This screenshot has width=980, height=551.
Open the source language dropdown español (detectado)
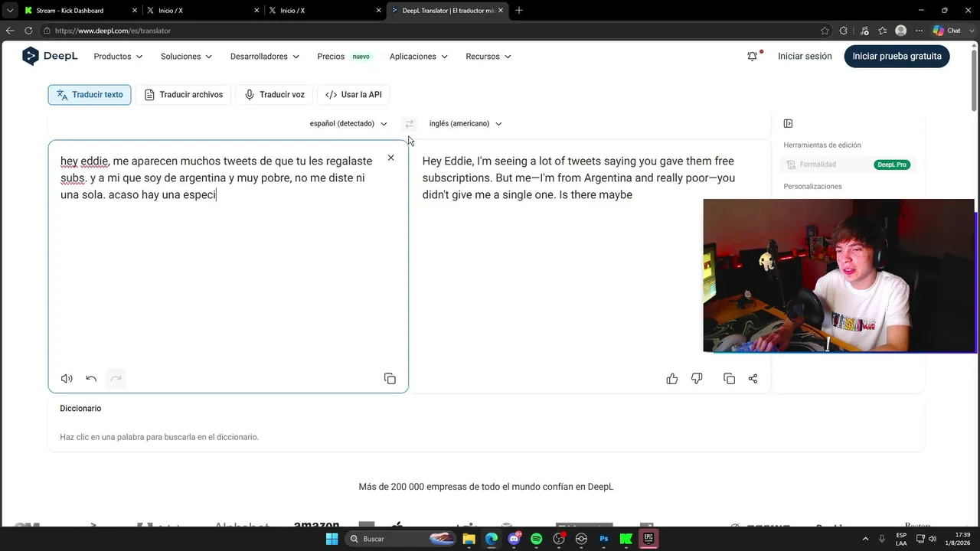tap(348, 124)
